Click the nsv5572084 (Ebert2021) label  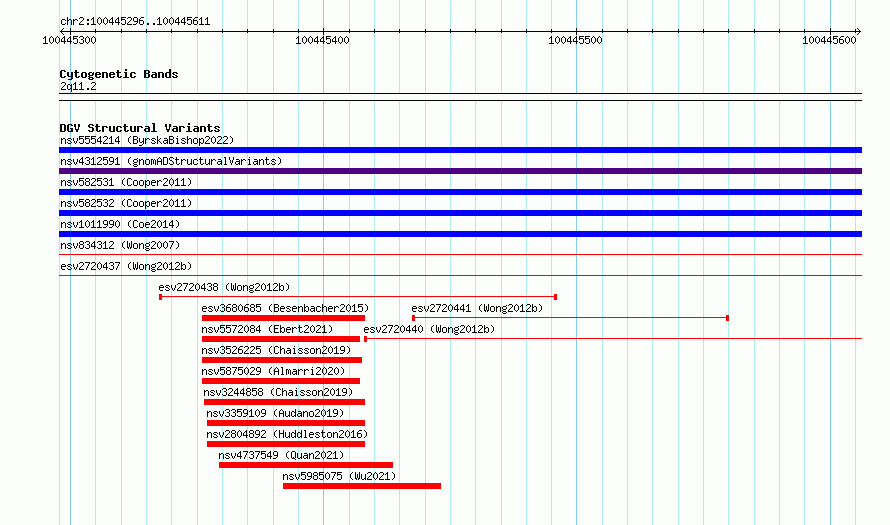pyautogui.click(x=267, y=329)
